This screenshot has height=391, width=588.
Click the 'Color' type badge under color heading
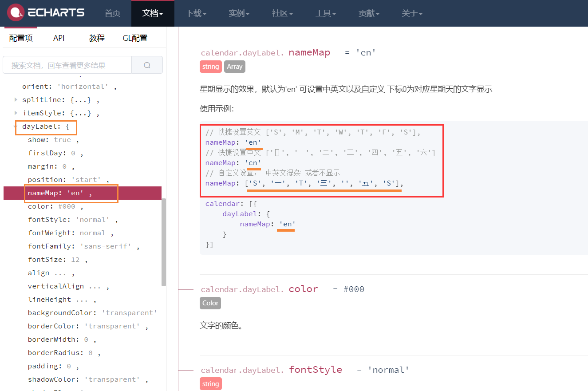tap(210, 303)
